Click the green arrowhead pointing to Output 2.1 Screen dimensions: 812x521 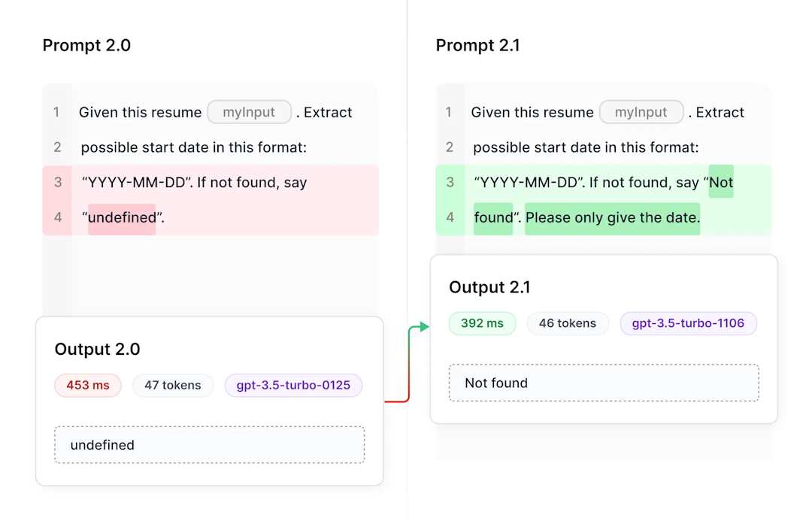coord(425,326)
